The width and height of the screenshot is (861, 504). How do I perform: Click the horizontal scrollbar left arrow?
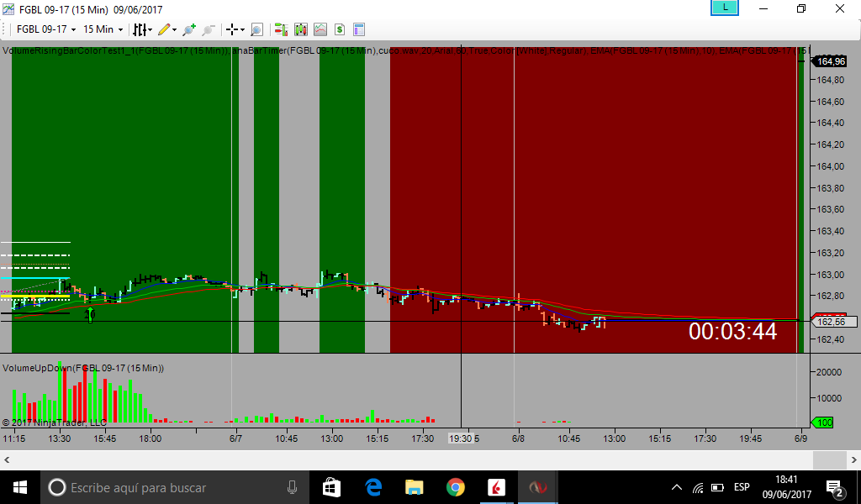point(7,459)
